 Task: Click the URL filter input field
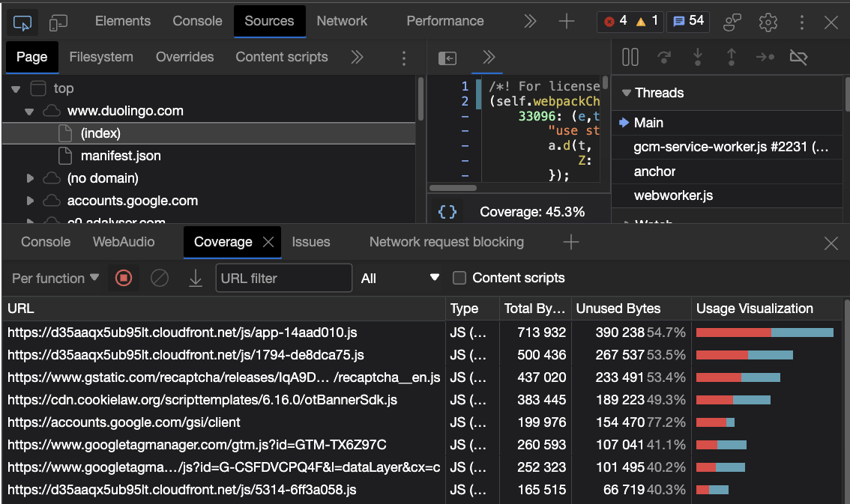[283, 279]
